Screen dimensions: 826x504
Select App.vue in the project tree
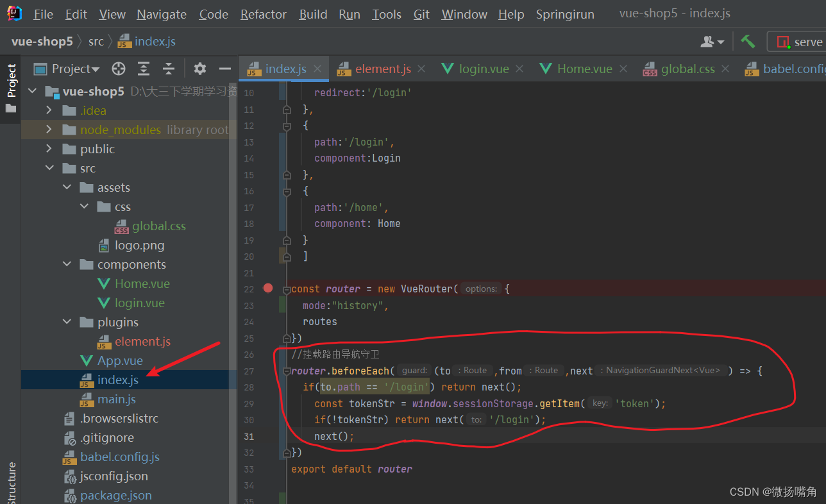coord(120,360)
